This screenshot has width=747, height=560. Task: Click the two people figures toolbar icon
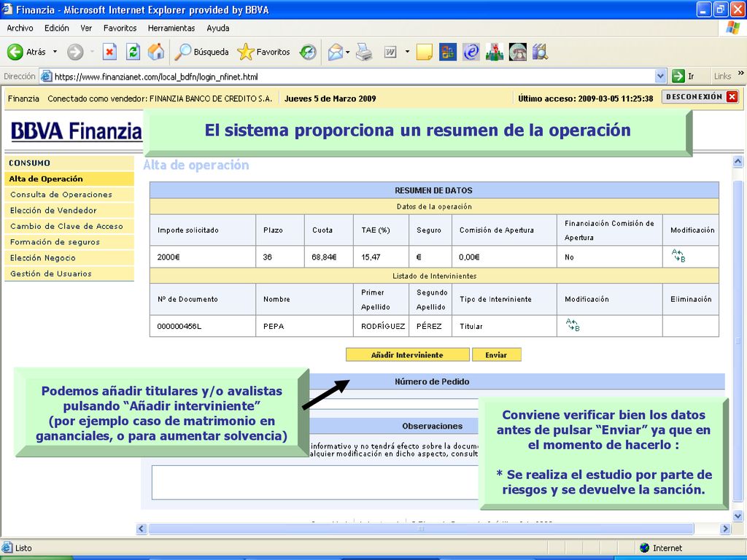(495, 52)
